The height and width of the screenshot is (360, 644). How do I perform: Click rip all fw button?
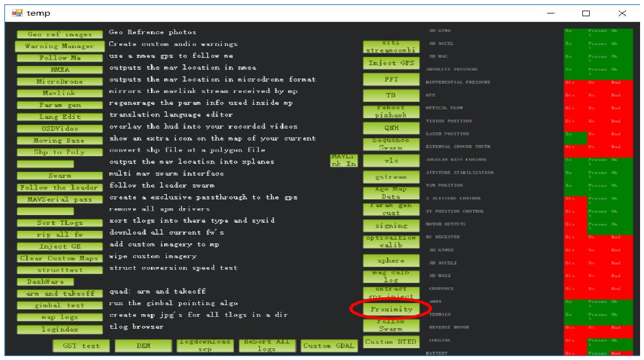[59, 235]
